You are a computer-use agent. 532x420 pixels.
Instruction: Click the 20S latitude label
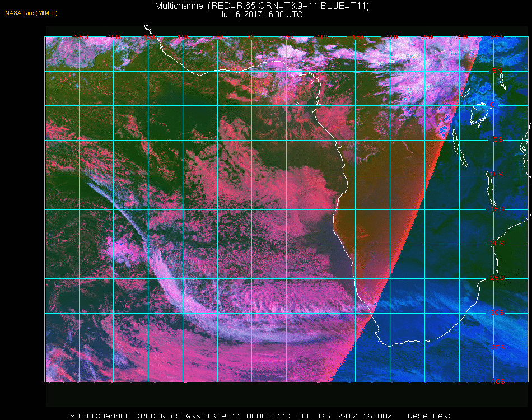(497, 243)
